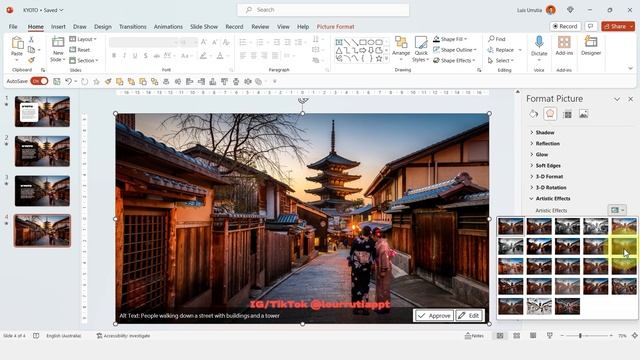Click the Record button at top right
The image size is (640, 360).
(x=565, y=26)
